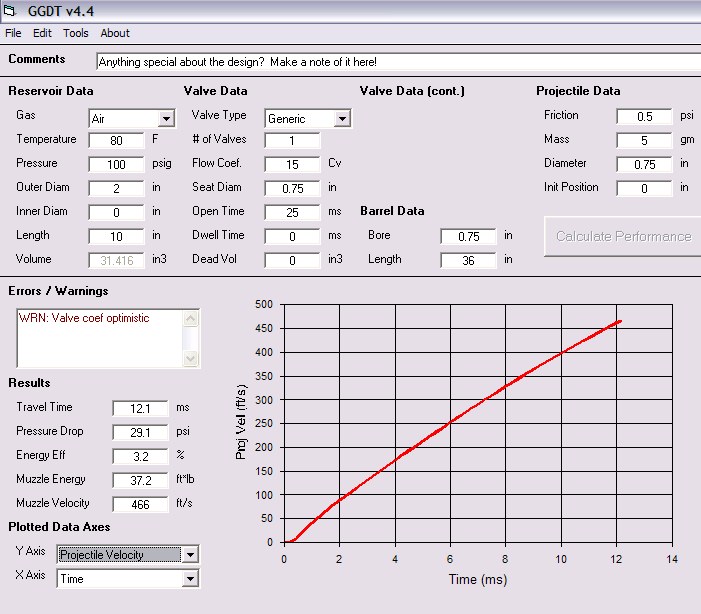The width and height of the screenshot is (701, 614).
Task: Select the projectile Mass input field
Action: 644,141
